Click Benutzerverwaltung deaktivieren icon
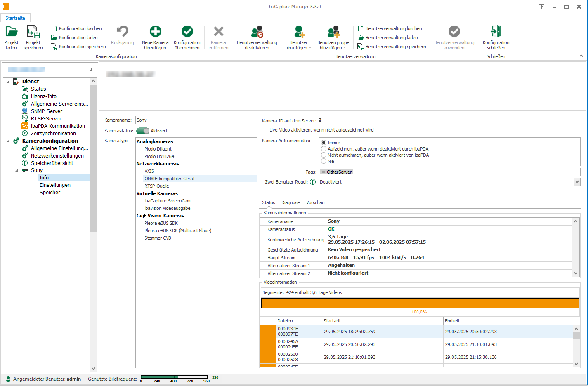The image size is (588, 386). click(257, 32)
